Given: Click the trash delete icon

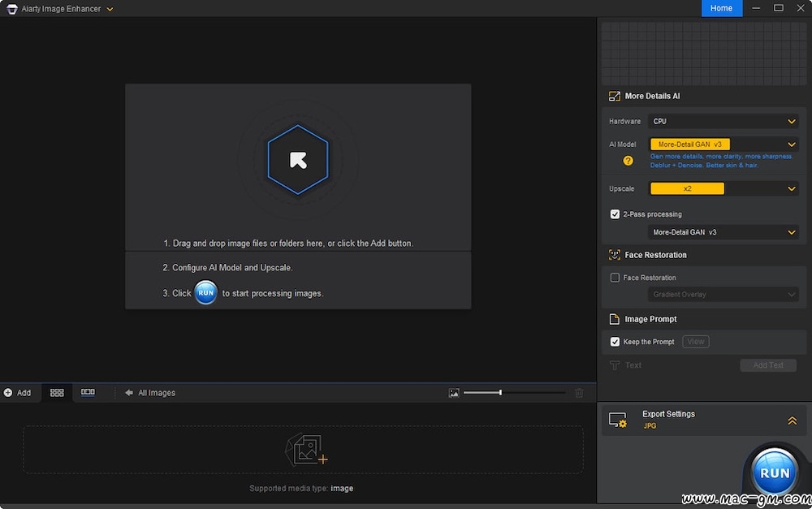Looking at the screenshot, I should pos(579,393).
